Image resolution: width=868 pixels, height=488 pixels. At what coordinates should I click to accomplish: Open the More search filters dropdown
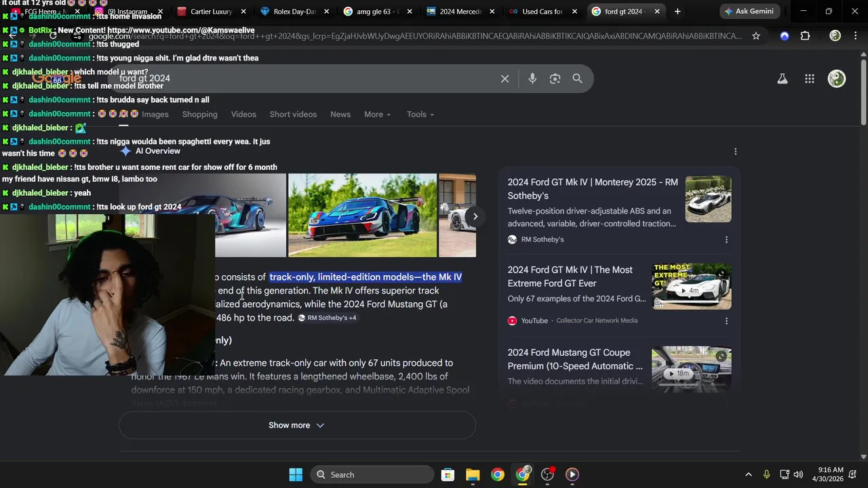point(377,115)
